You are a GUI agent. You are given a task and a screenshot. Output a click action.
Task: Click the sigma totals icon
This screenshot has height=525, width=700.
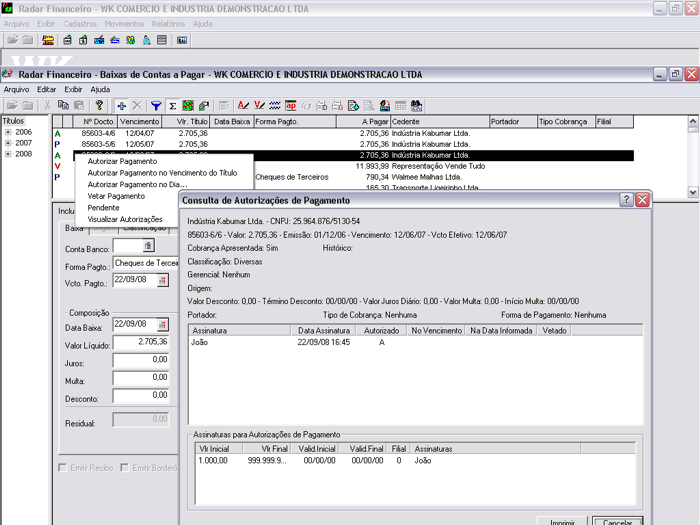[x=172, y=105]
